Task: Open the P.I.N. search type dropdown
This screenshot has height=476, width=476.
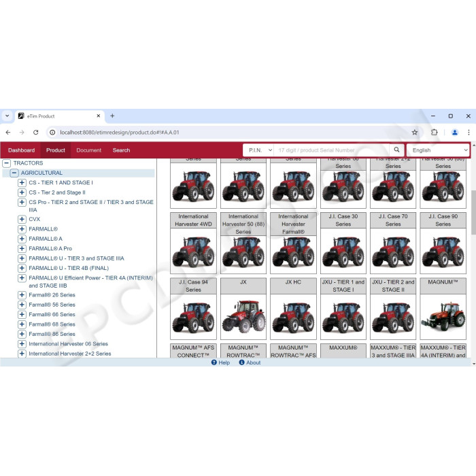Action: pyautogui.click(x=258, y=150)
